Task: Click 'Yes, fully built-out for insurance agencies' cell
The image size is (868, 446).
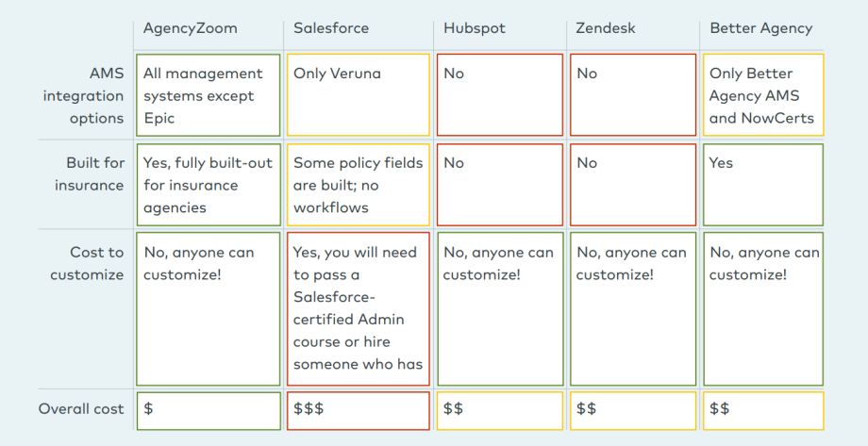Action: tap(209, 185)
